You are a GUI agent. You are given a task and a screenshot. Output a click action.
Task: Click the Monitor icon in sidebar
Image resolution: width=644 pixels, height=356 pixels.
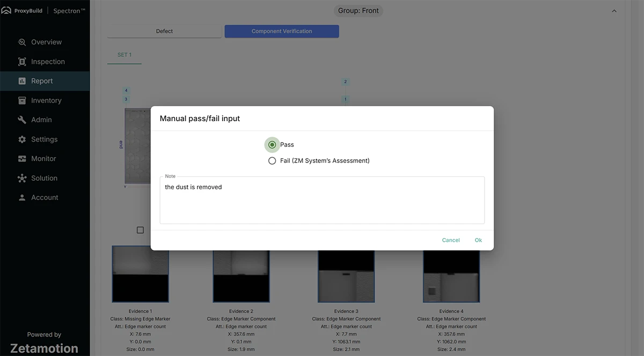[22, 159]
